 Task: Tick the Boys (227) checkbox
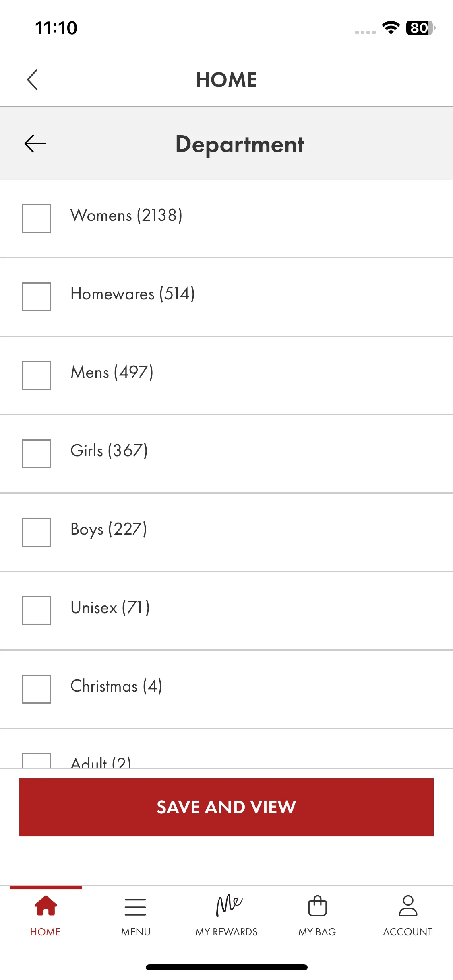[x=36, y=532]
